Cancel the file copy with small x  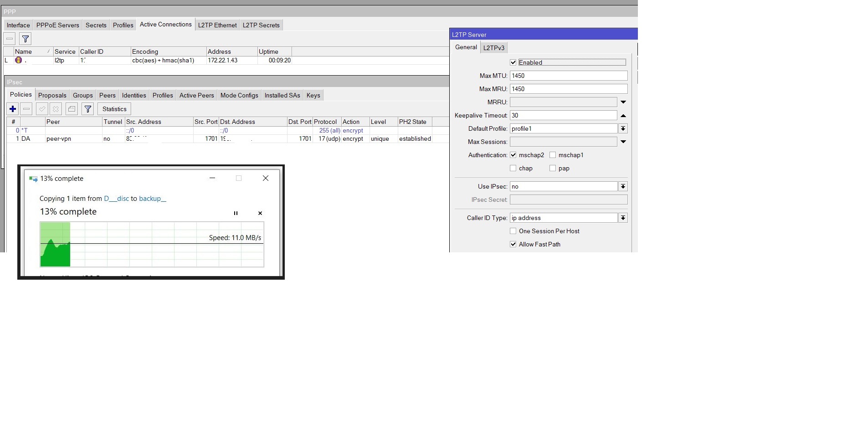tap(260, 213)
